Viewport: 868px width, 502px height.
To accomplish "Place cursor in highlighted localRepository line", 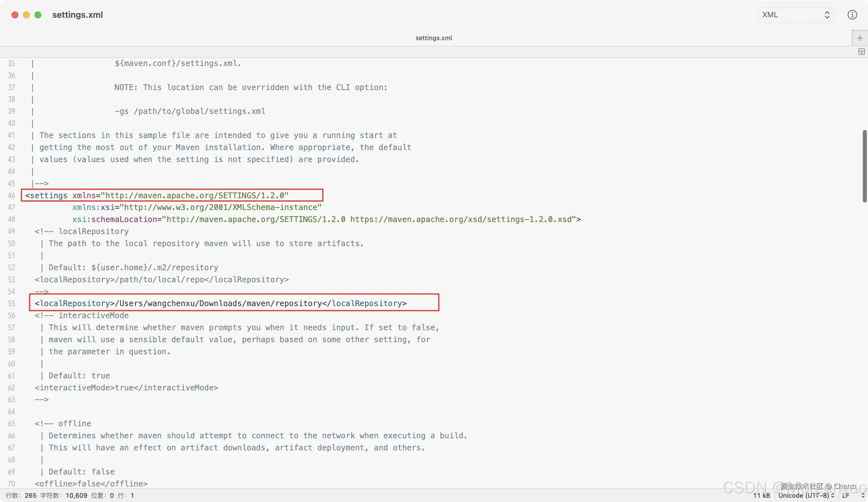I will tap(220, 303).
